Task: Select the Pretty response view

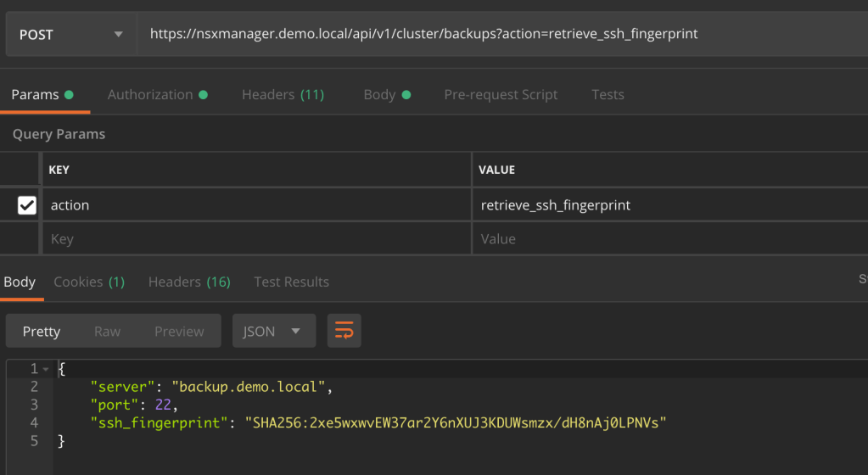Action: [42, 331]
